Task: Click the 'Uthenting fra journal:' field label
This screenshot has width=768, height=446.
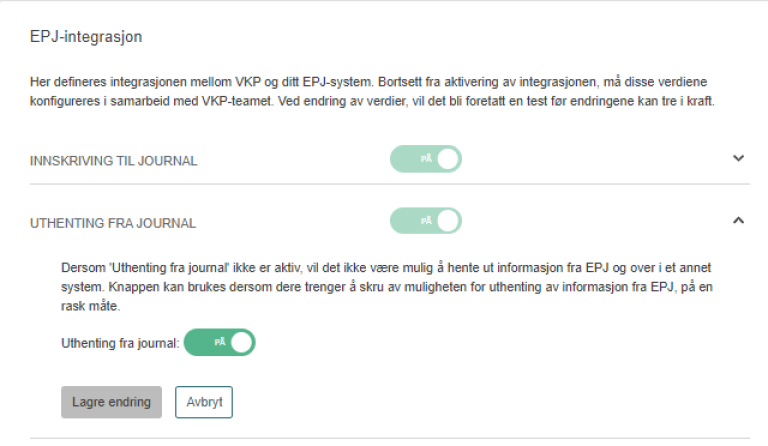Action: coord(120,343)
